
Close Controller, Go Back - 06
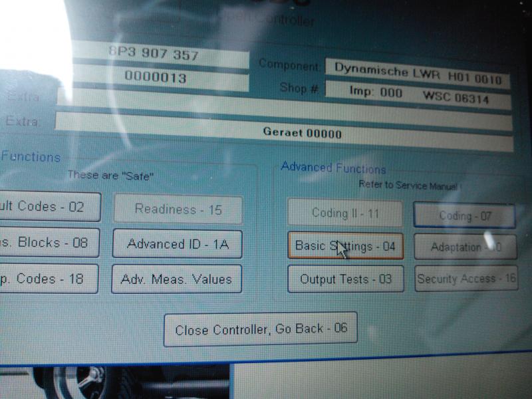pos(261,329)
